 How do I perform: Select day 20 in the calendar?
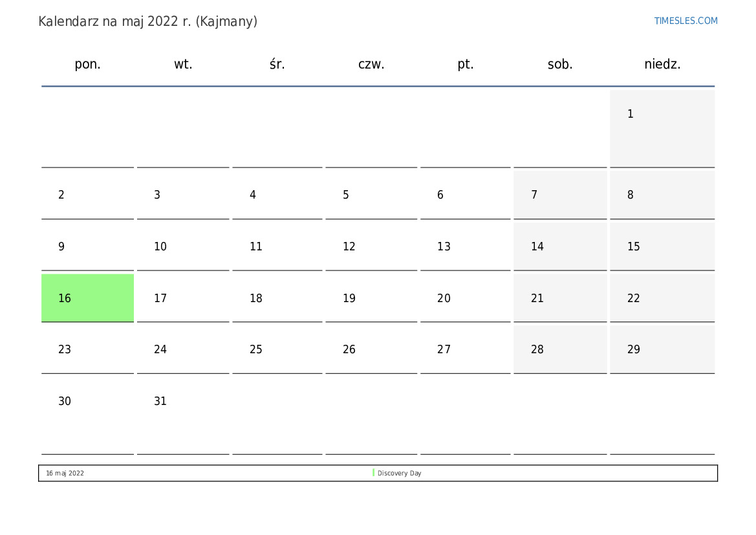pyautogui.click(x=465, y=298)
